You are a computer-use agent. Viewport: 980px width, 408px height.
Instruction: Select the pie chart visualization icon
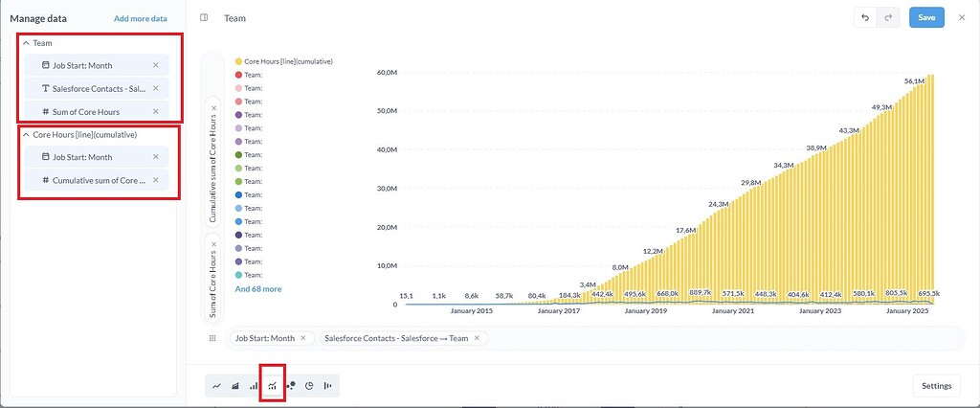309,386
